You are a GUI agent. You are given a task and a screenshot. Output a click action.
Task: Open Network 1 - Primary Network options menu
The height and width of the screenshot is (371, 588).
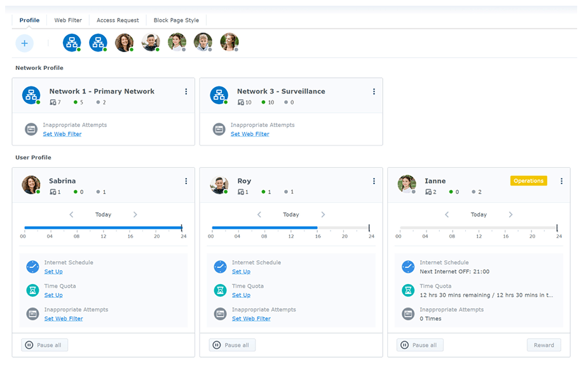[x=186, y=91]
